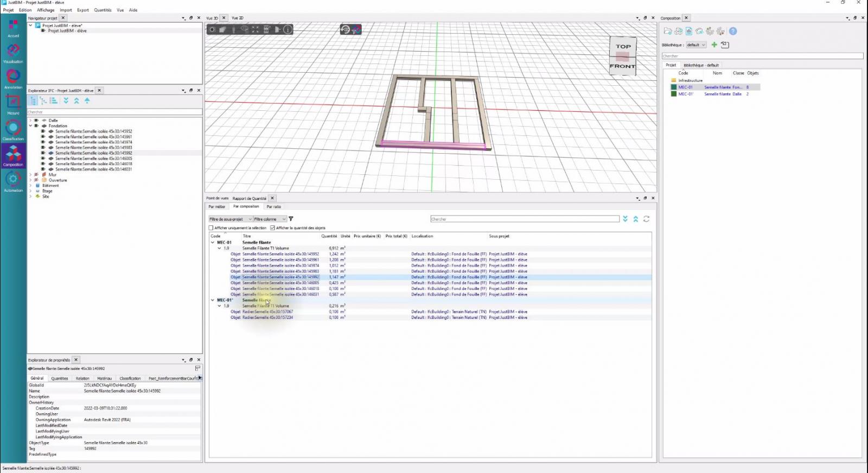Toggle visibility eye of the Dalle node

point(36,121)
